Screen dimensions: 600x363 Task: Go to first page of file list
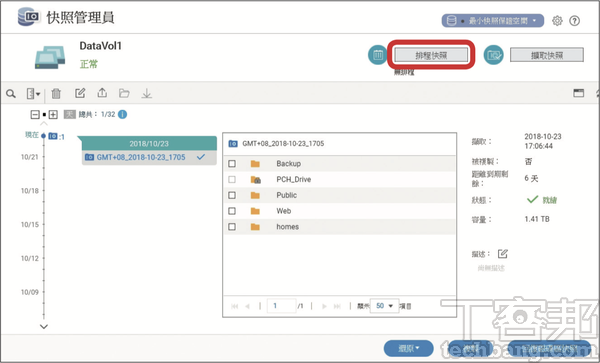[235, 306]
